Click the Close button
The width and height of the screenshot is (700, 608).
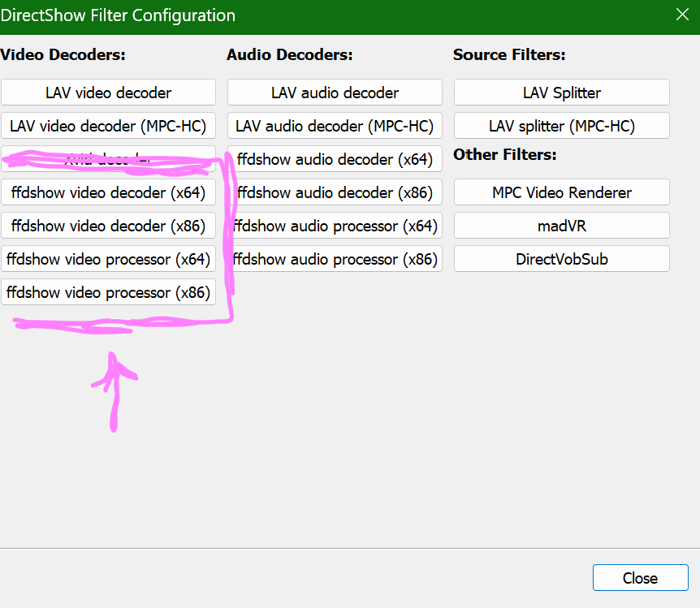[x=640, y=578]
